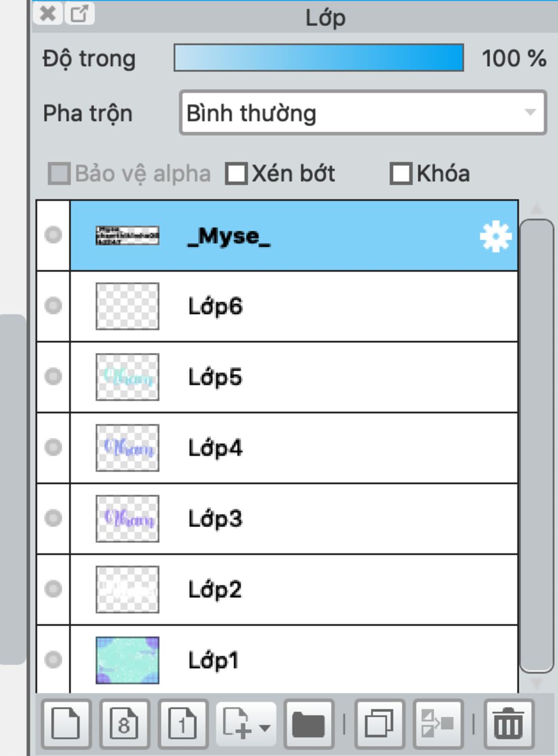Open _Myse_ layer settings gear

[495, 236]
